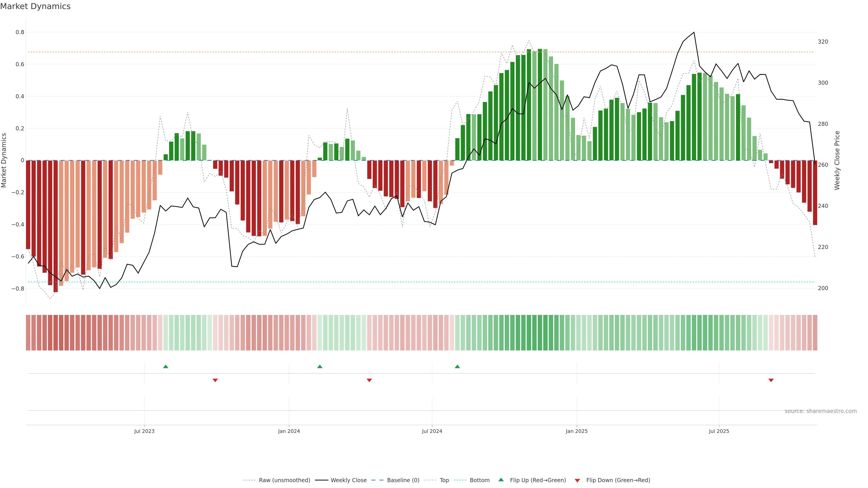Click the first green flip-up triangle marker
Viewport: 868px width, 488px height.
(165, 366)
